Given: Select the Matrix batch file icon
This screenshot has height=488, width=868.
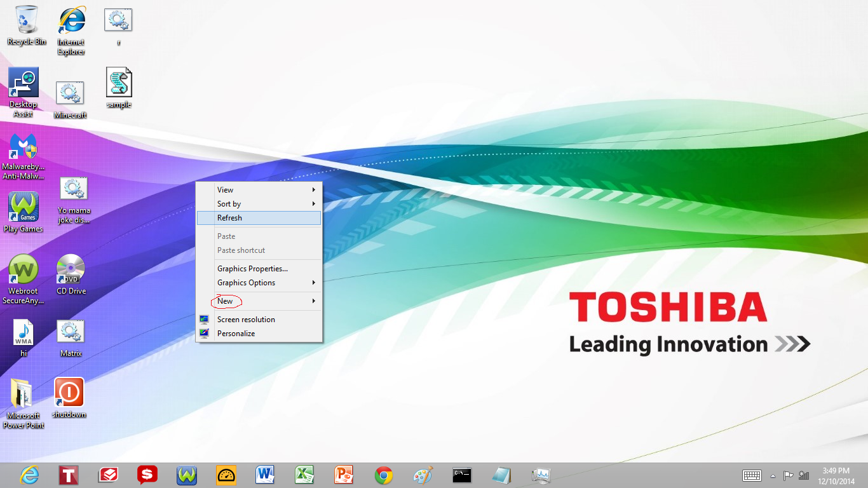Looking at the screenshot, I should click(x=71, y=338).
